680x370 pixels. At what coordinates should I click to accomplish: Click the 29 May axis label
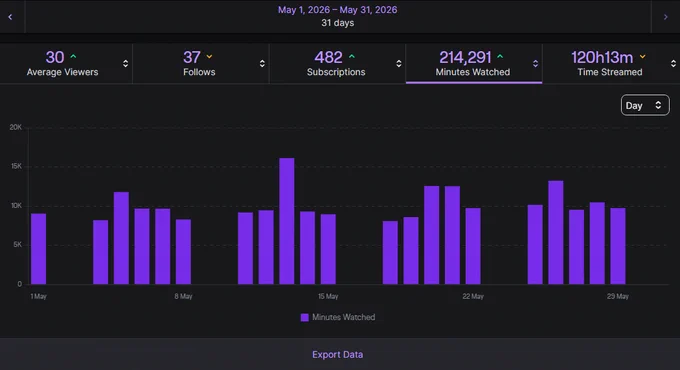tap(618, 296)
